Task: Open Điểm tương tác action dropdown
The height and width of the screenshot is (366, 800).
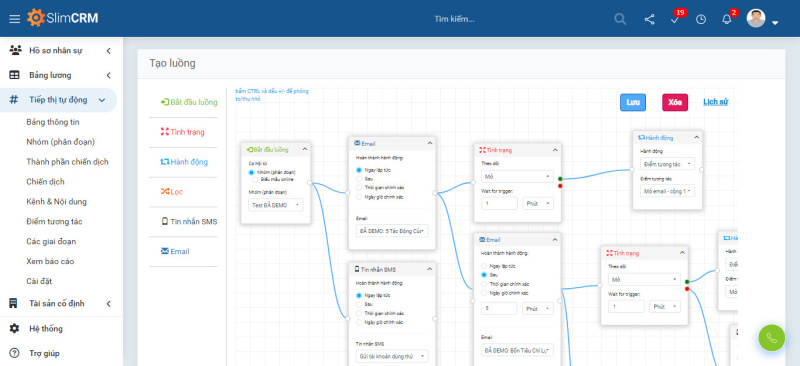Action: pos(667,164)
